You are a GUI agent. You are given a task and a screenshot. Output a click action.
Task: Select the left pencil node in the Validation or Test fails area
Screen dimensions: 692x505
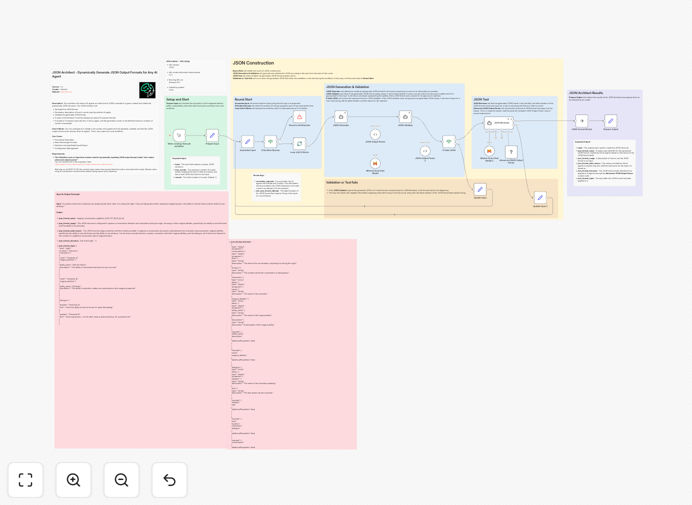click(480, 190)
